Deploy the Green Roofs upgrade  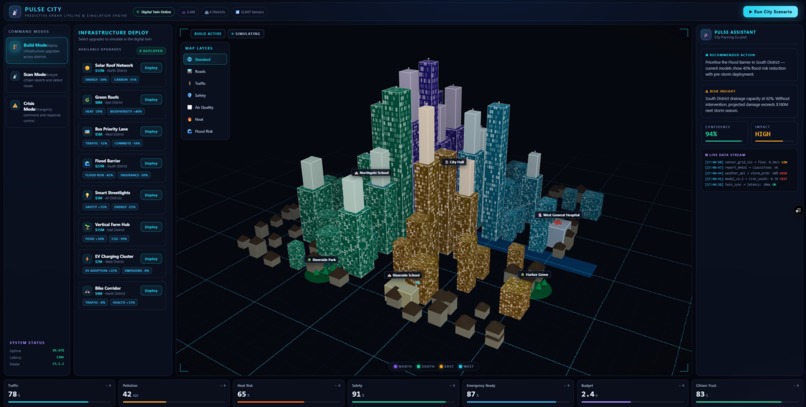151,100
